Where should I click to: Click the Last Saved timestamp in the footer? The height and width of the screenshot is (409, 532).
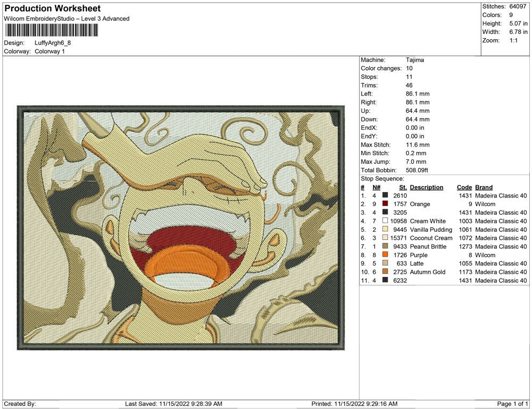coord(174,404)
